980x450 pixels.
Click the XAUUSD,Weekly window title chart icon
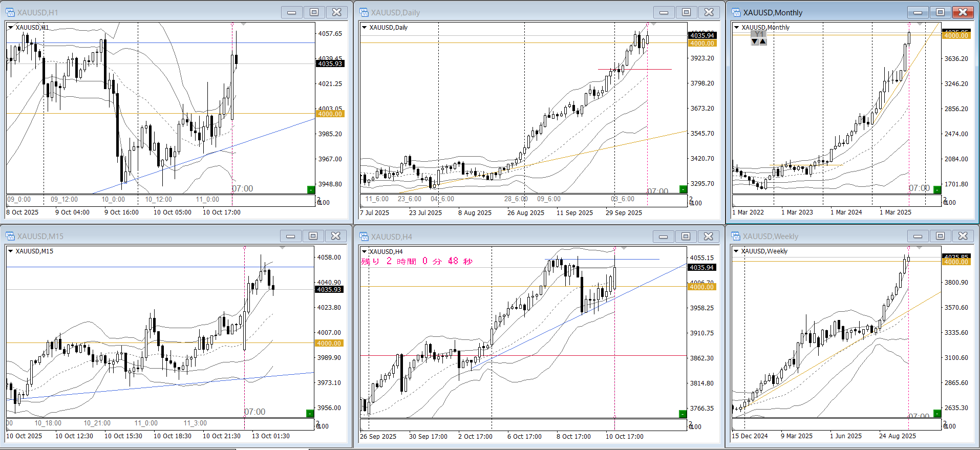tap(736, 236)
